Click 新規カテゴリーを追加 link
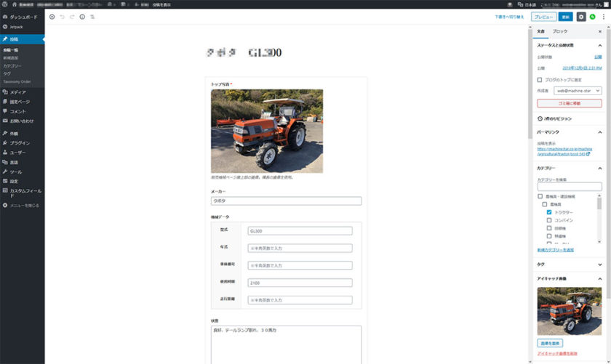 click(555, 250)
